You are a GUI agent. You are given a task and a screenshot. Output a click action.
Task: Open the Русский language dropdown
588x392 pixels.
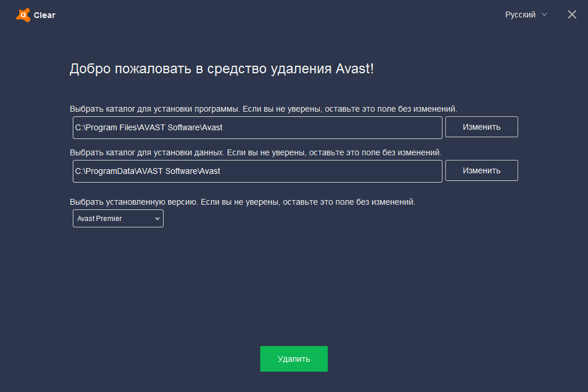[x=522, y=15]
